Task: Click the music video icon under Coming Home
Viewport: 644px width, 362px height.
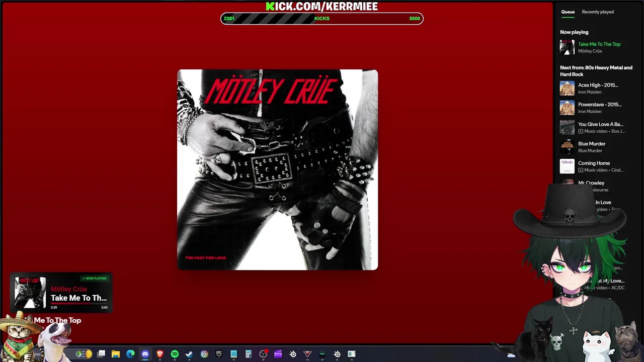Action: [x=581, y=170]
